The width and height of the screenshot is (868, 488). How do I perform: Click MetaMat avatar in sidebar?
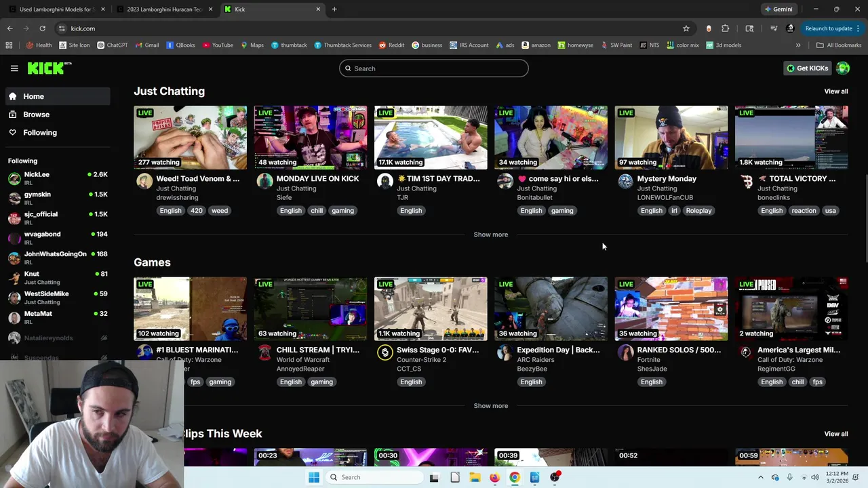[x=14, y=318]
